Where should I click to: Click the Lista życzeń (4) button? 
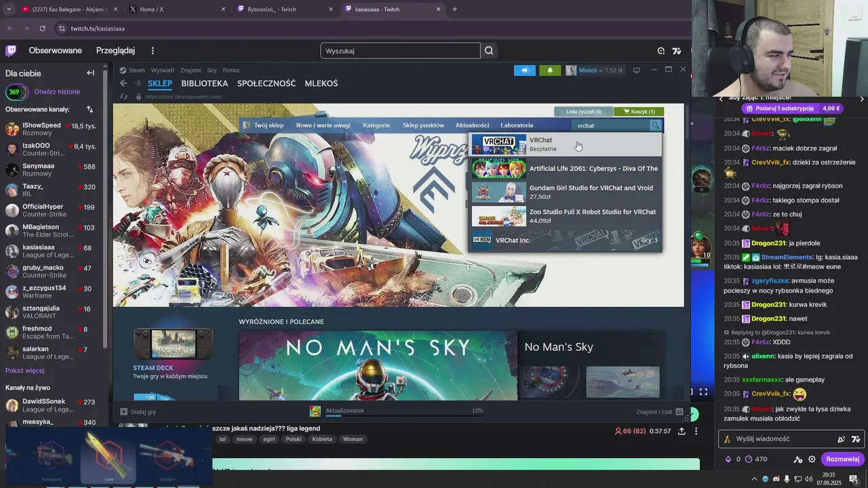point(584,111)
